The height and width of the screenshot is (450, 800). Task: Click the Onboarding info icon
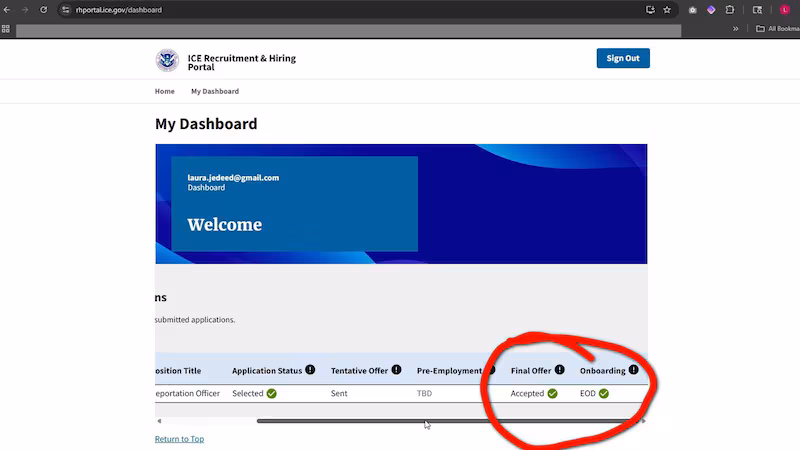(x=634, y=370)
